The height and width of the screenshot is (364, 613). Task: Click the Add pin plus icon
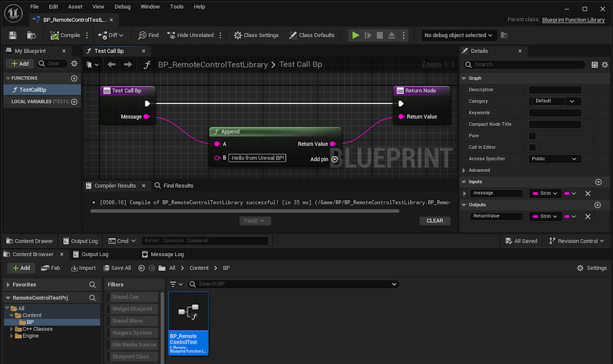coord(335,159)
